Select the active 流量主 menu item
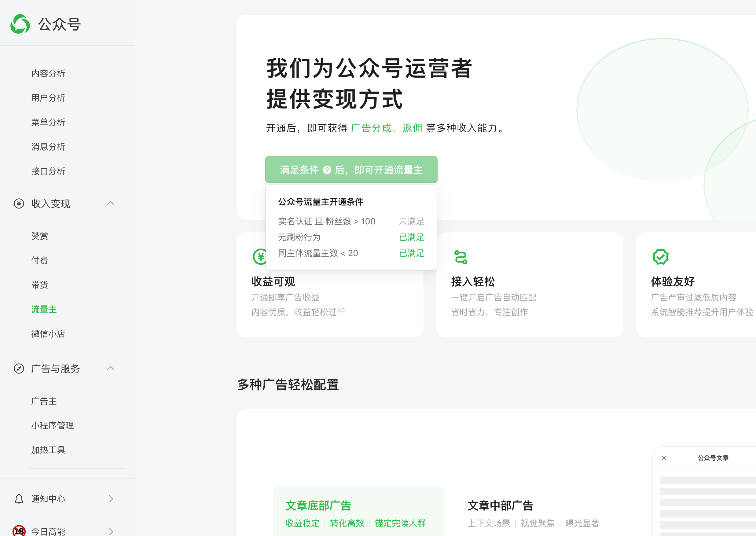The image size is (756, 536). click(44, 309)
